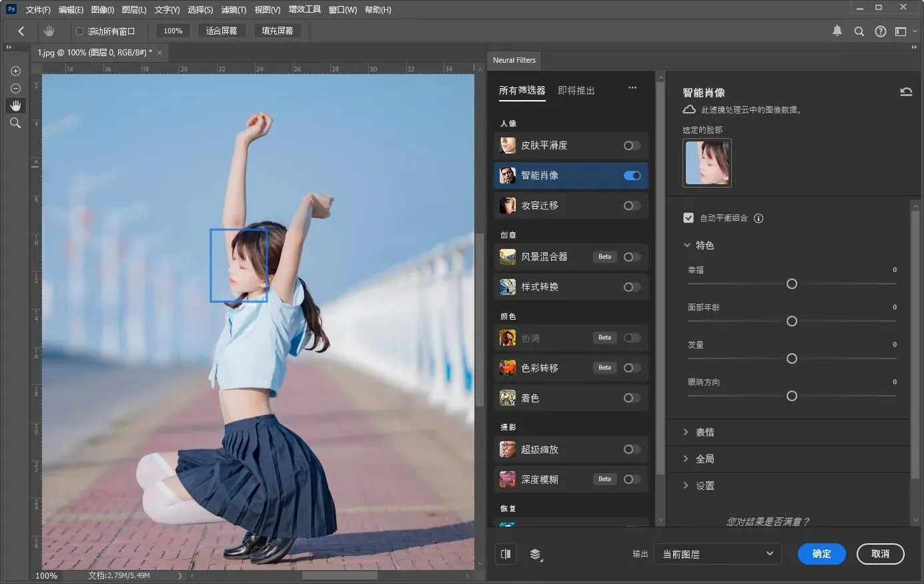Open the notifications bell icon
Screen dimensions: 924x584
coord(837,31)
